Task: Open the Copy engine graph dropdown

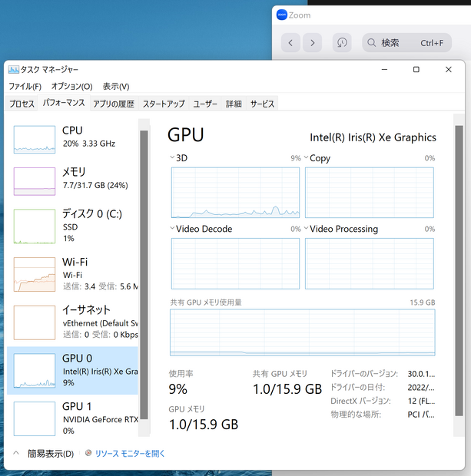Action: (306, 158)
